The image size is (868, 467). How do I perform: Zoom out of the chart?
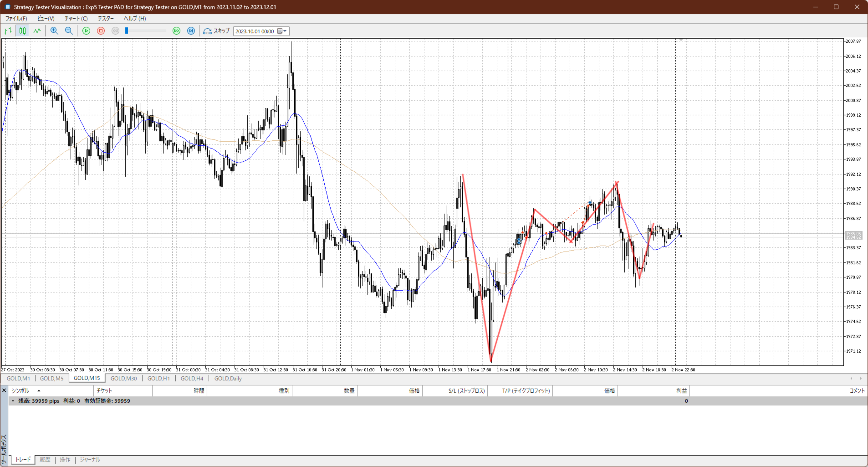(x=69, y=31)
